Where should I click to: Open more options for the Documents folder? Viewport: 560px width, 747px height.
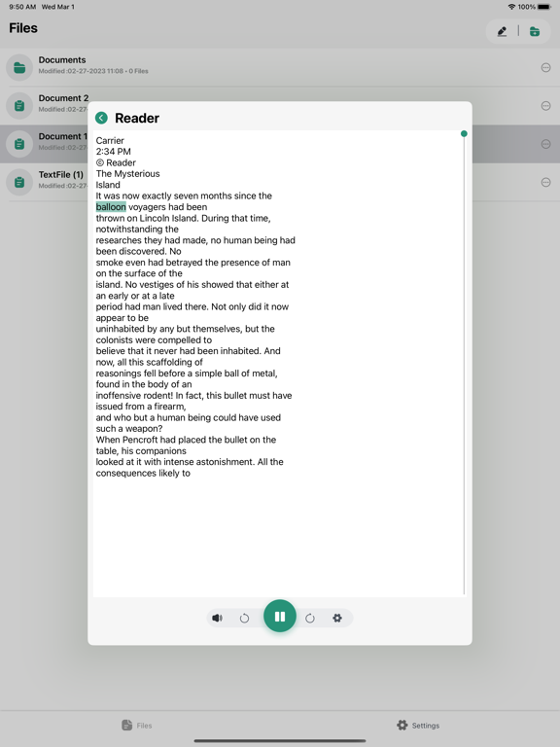pyautogui.click(x=545, y=68)
